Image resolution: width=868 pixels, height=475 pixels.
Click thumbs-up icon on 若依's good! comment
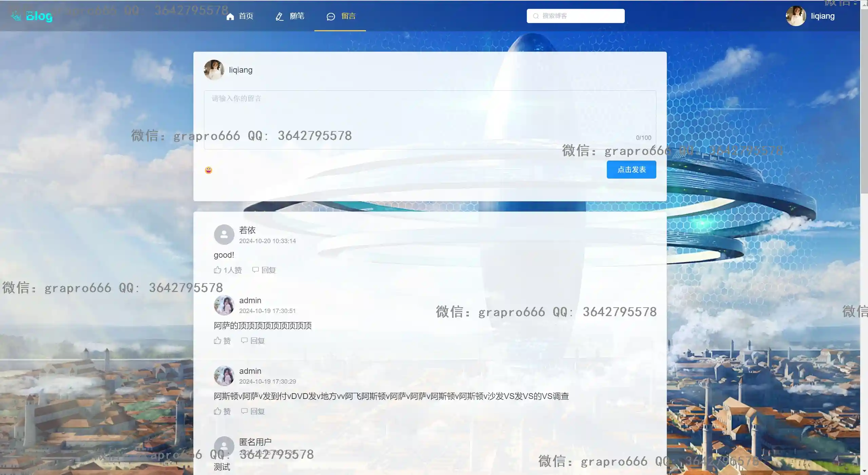[217, 270]
